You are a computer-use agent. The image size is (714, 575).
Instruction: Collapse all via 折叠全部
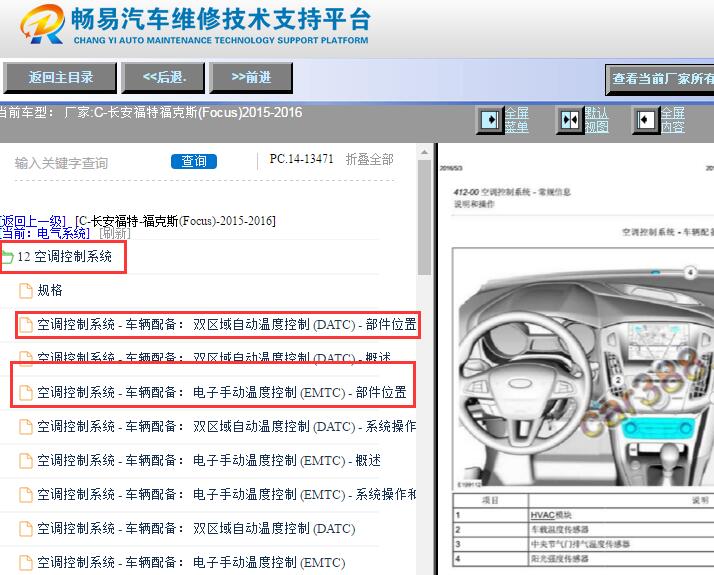pos(369,159)
